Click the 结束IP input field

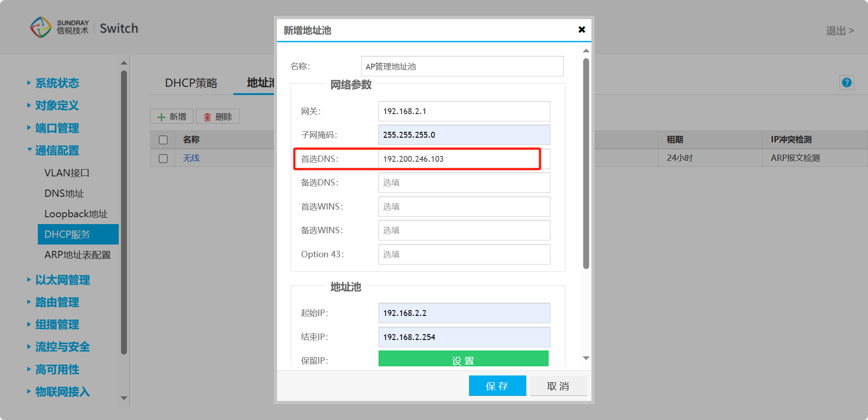coord(464,337)
